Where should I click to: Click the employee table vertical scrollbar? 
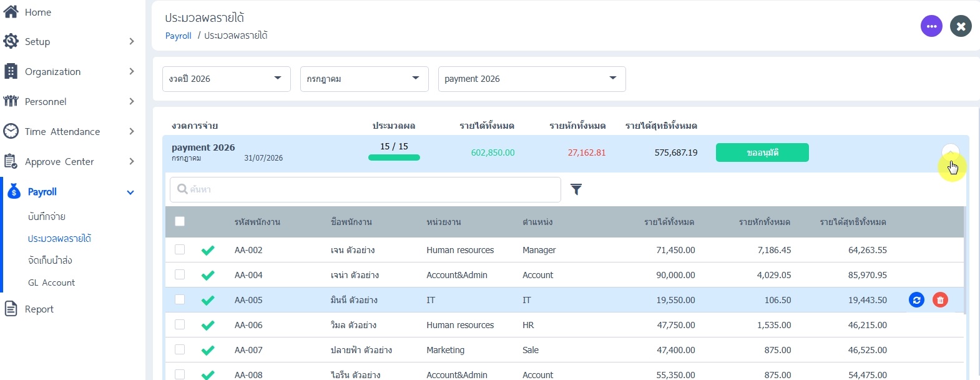pyautogui.click(x=966, y=259)
